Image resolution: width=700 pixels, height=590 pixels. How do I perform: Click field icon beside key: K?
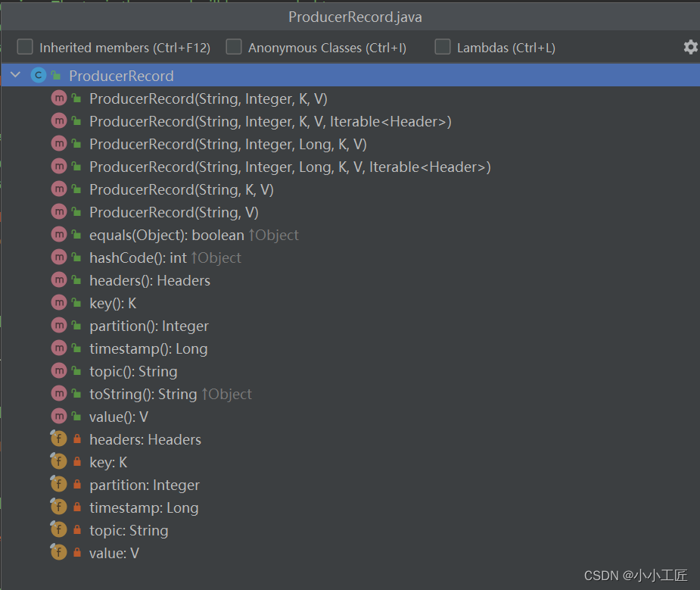click(58, 461)
